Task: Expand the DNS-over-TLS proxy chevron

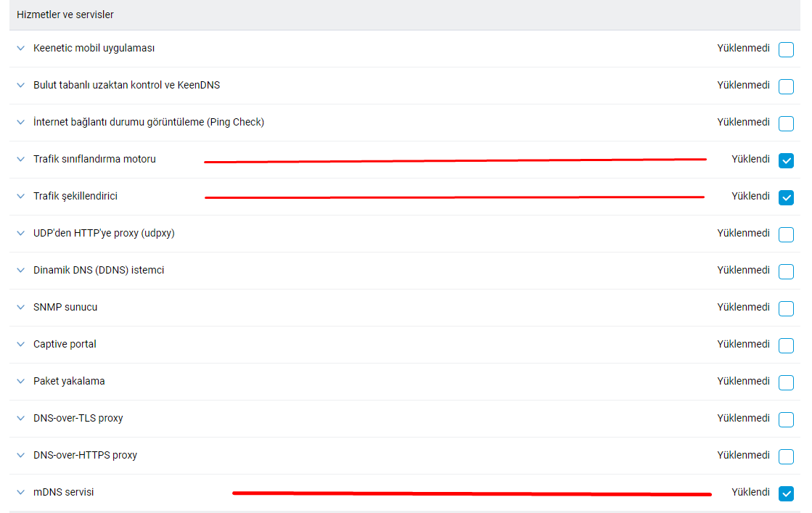Action: point(21,418)
